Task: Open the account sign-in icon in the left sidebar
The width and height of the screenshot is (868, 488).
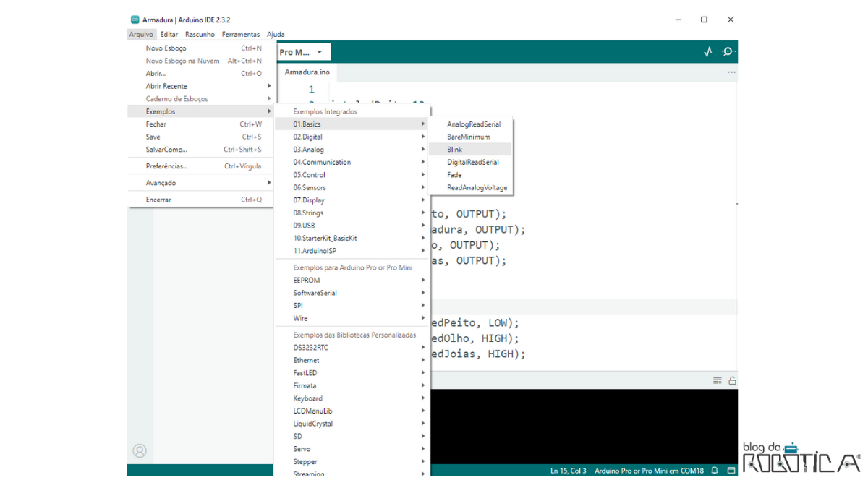Action: [x=140, y=450]
